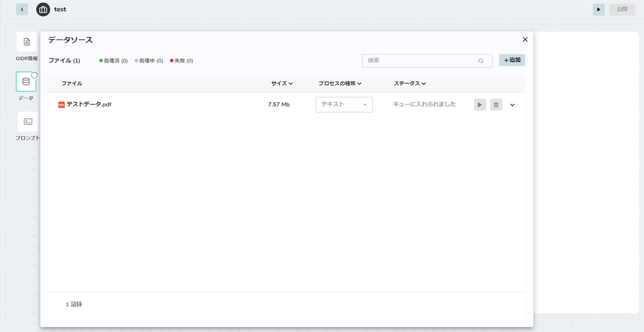Image resolution: width=644 pixels, height=332 pixels.
Task: Click the 公開 publish button
Action: click(x=622, y=10)
